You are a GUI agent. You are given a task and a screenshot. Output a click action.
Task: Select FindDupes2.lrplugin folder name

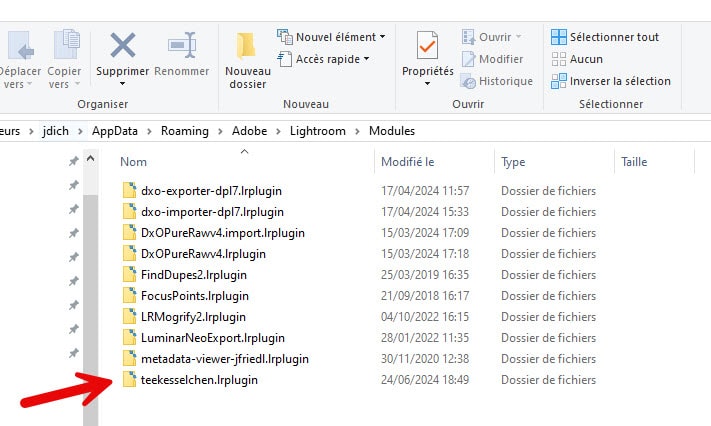[194, 275]
